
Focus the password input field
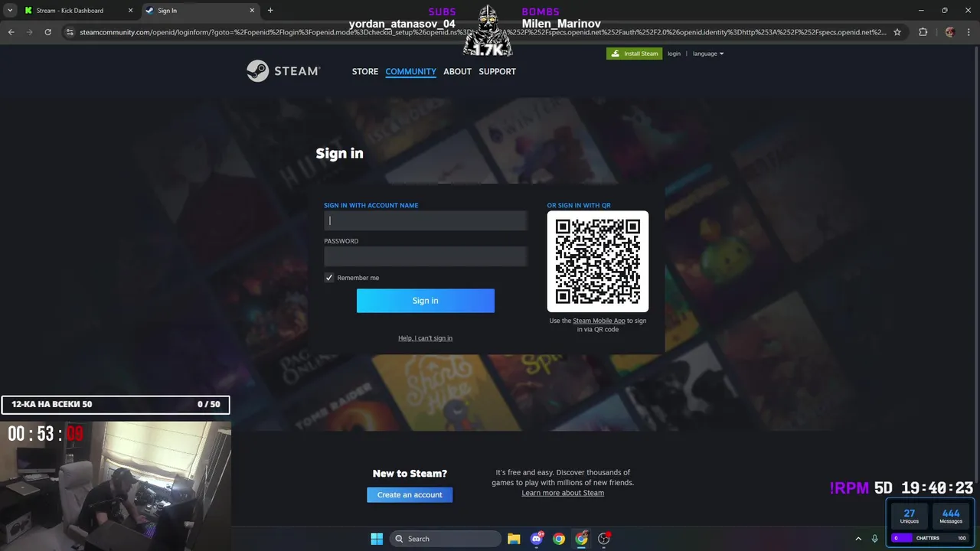425,256
